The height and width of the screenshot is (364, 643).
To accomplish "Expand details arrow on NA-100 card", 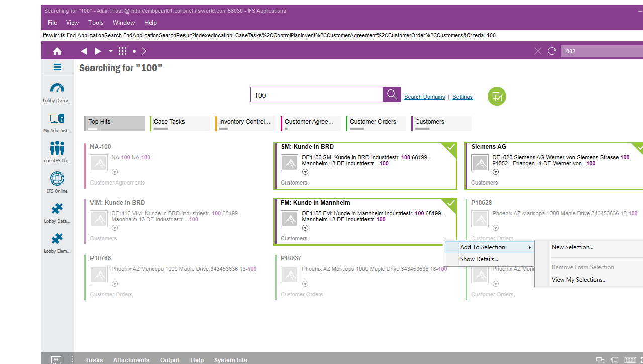I will coord(115,172).
